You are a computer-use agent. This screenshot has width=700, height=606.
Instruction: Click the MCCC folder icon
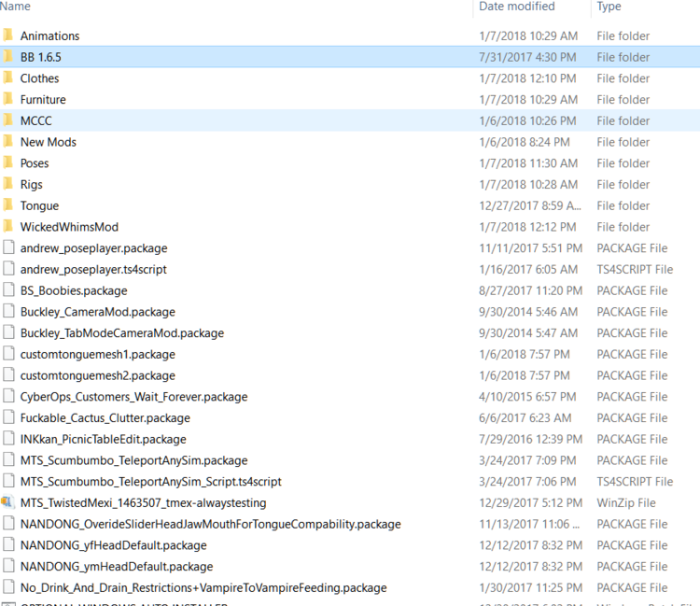click(7, 120)
